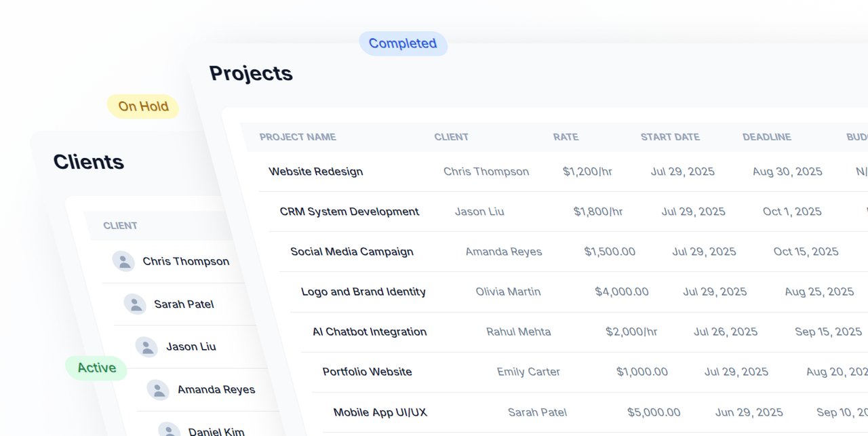868x436 pixels.
Task: Click the On Hold status badge
Action: point(143,106)
